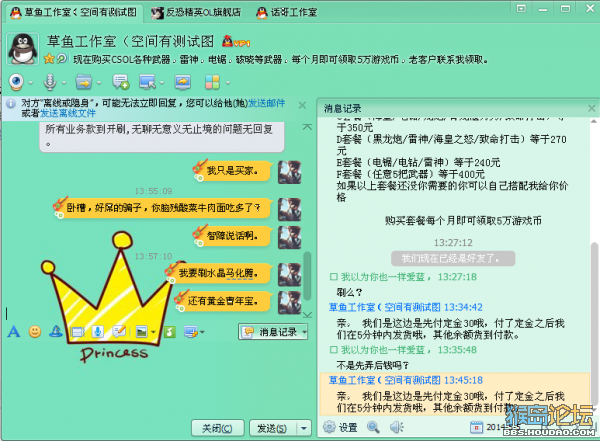
Task: Open the calendar date picker icon
Action: click(x=476, y=427)
